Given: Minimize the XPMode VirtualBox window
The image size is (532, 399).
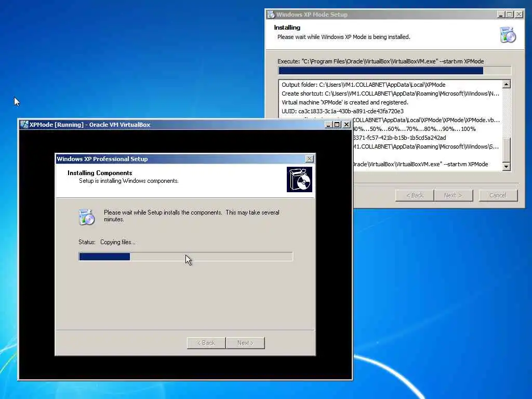Looking at the screenshot, I should click(328, 125).
